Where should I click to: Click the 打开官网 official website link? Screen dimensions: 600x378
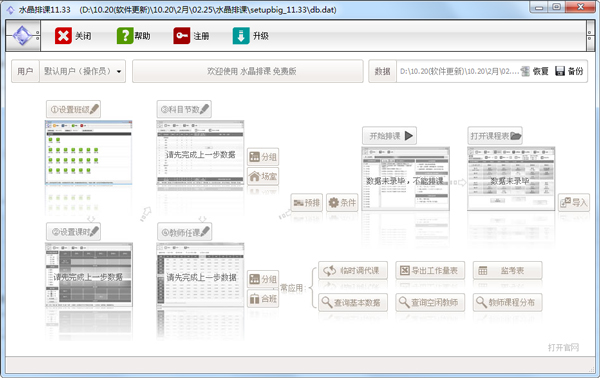(563, 347)
